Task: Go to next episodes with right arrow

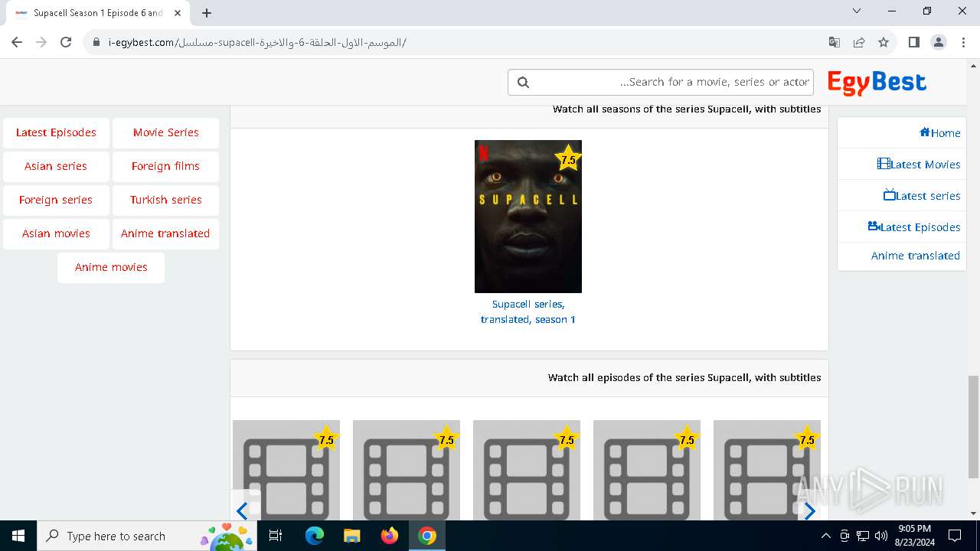Action: pyautogui.click(x=809, y=510)
